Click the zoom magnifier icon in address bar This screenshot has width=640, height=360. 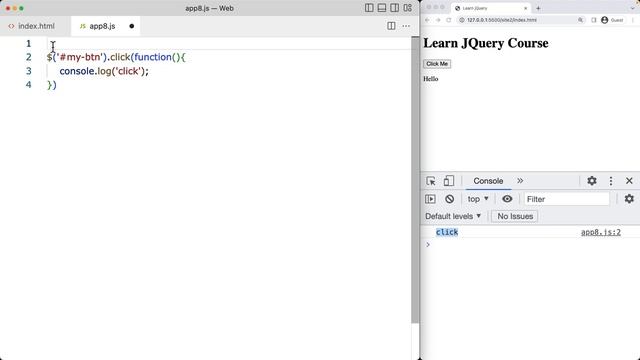point(580,20)
